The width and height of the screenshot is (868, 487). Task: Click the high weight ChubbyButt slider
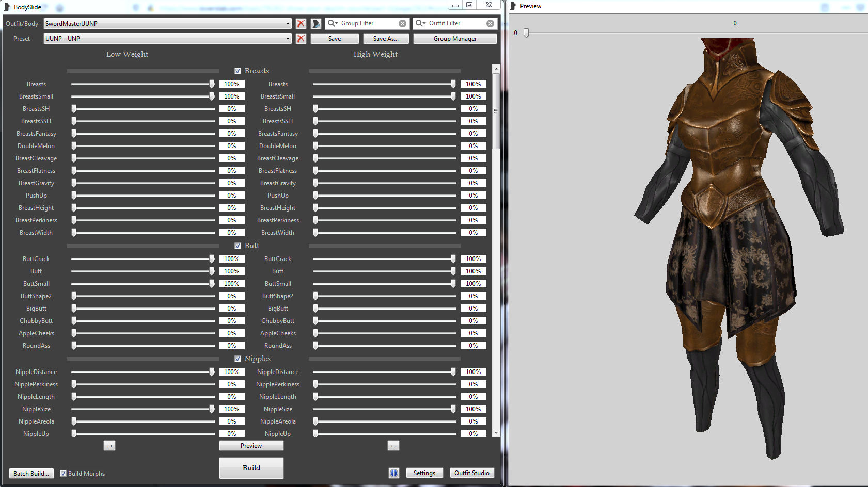coord(385,321)
